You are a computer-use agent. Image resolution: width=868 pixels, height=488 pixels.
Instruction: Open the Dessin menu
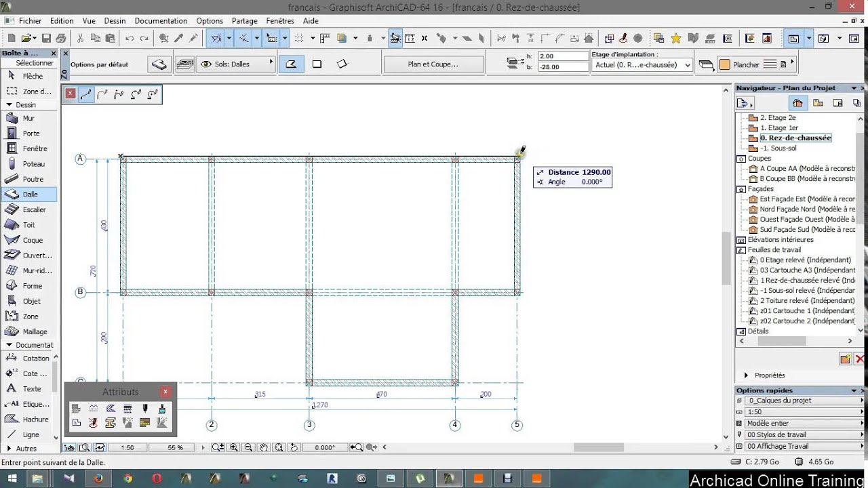tap(115, 21)
